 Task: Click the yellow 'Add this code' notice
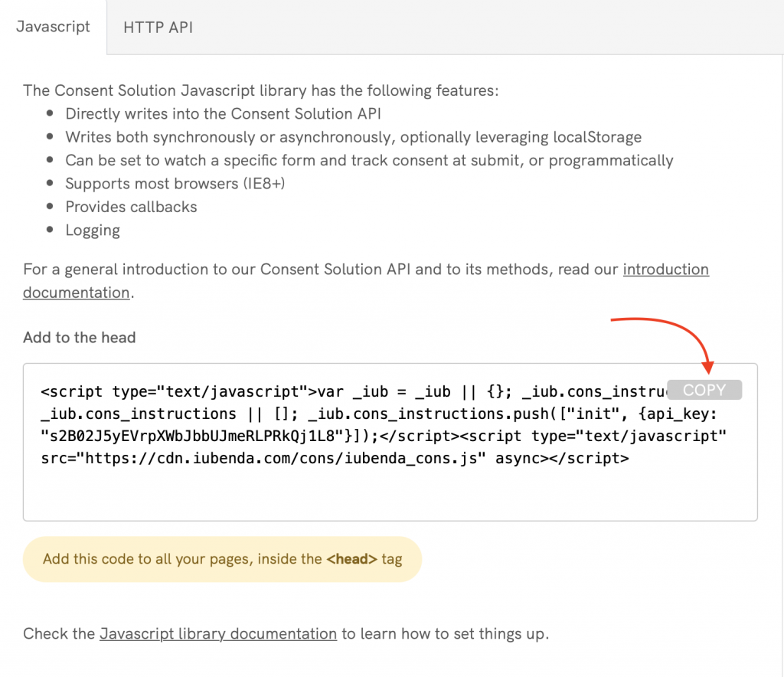[x=222, y=559]
